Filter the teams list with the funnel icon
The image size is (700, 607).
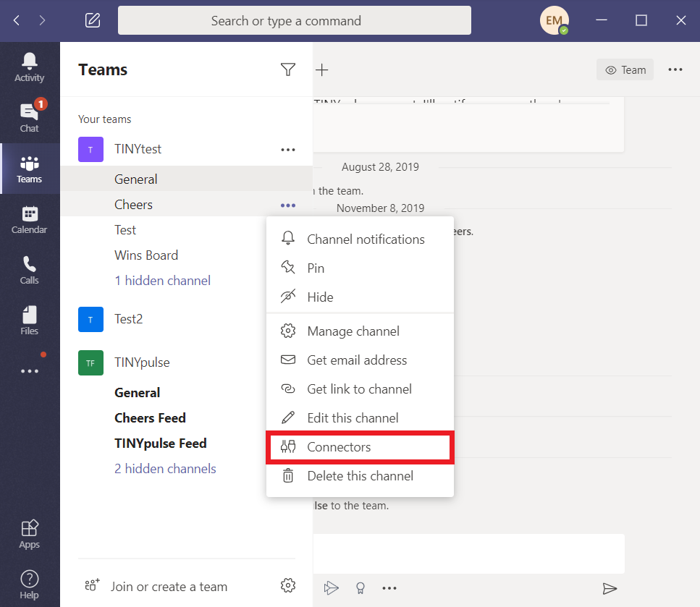click(288, 69)
